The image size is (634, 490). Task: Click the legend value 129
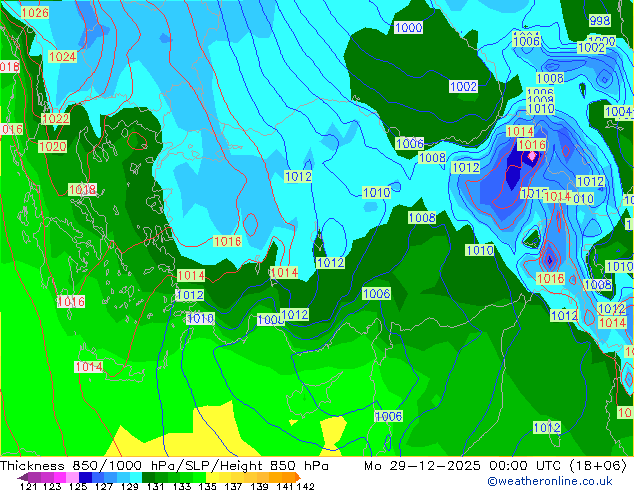[129, 486]
